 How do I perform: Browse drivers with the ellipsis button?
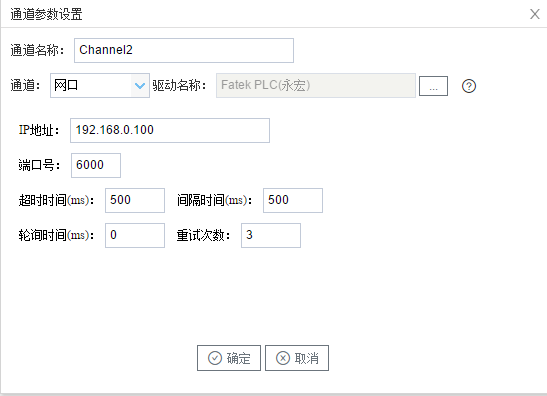pos(433,86)
